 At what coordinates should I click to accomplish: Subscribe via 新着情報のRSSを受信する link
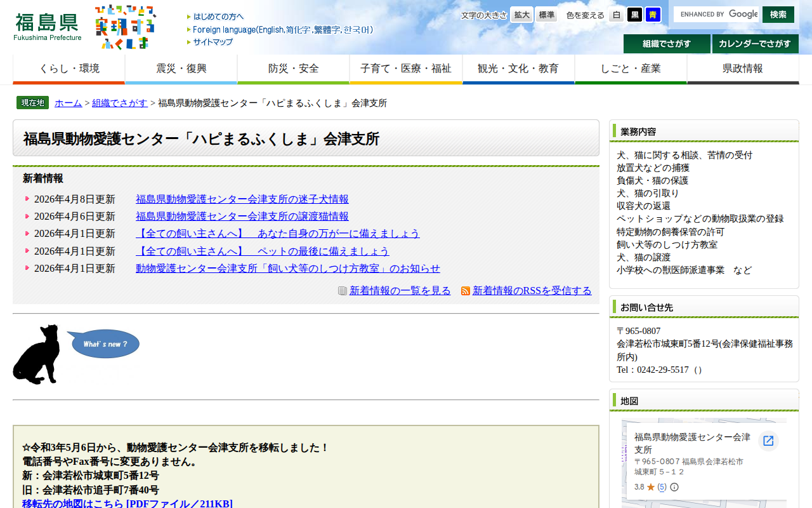tap(532, 291)
